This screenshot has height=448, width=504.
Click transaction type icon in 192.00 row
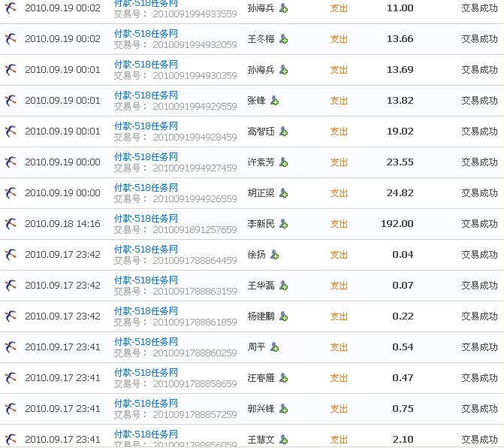[x=11, y=224]
